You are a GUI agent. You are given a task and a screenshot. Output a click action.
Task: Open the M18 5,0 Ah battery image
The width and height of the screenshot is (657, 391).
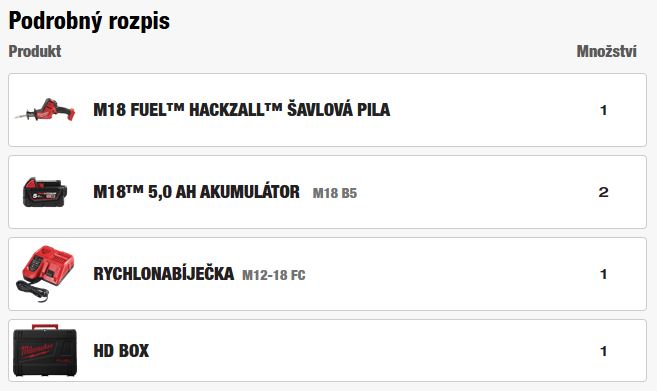(45, 192)
